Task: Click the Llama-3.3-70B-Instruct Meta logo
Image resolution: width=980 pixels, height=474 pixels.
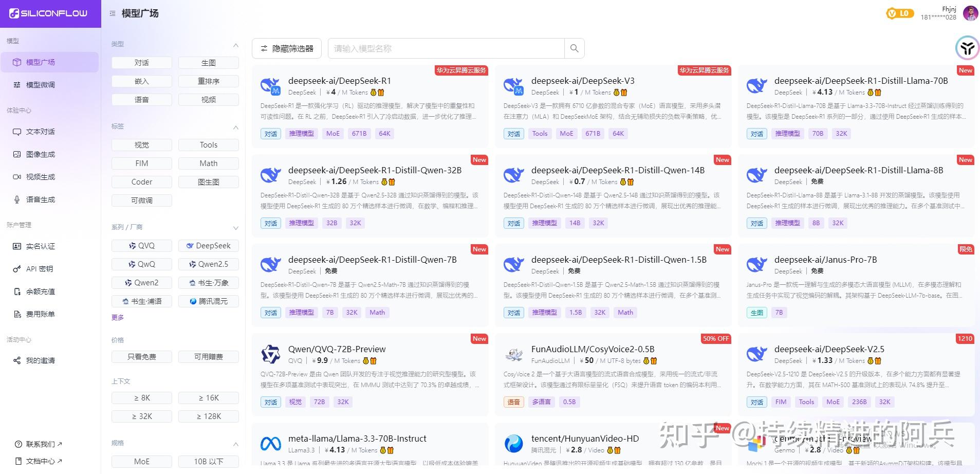Action: coord(270,444)
